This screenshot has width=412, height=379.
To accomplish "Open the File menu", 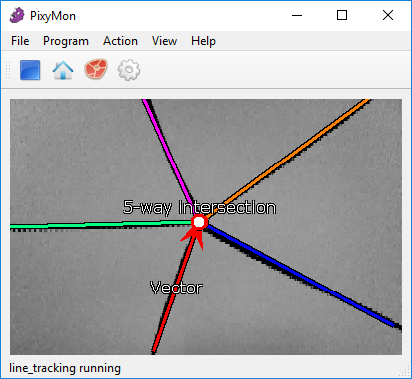I will 20,41.
